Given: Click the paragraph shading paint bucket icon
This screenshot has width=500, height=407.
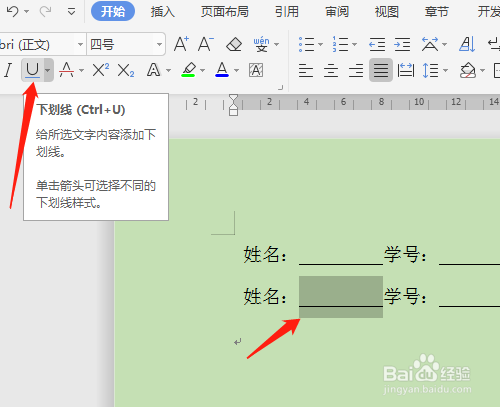Looking at the screenshot, I should (467, 70).
